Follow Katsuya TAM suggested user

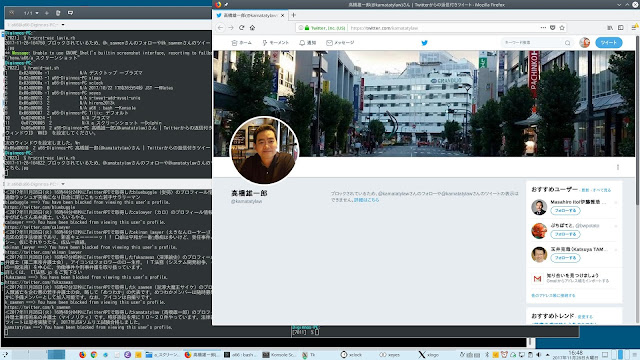click(x=565, y=258)
